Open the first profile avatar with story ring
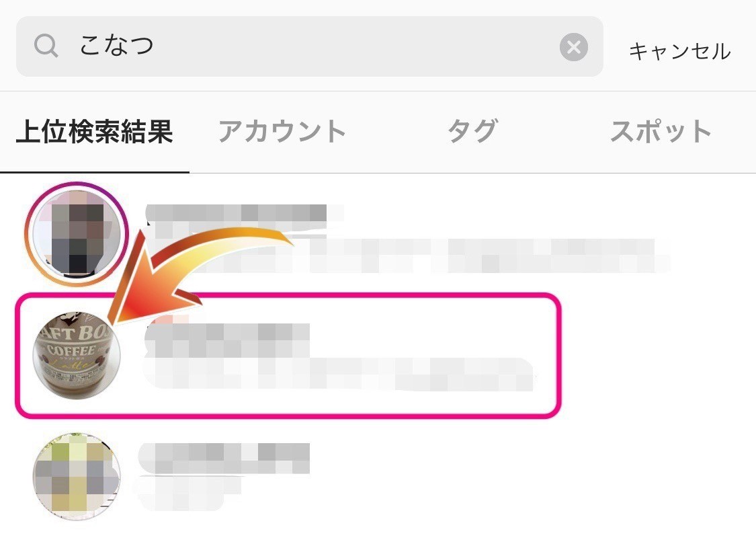The height and width of the screenshot is (544, 756). tap(76, 235)
